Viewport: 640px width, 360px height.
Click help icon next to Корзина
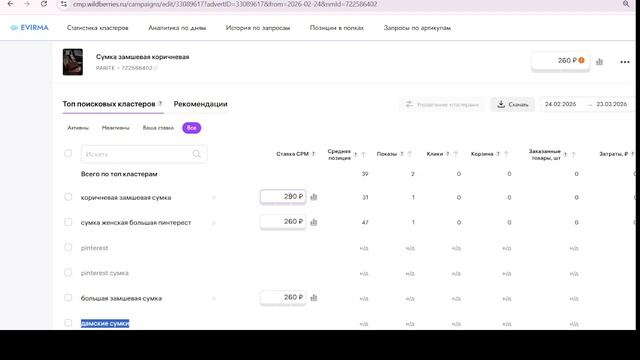pyautogui.click(x=498, y=154)
